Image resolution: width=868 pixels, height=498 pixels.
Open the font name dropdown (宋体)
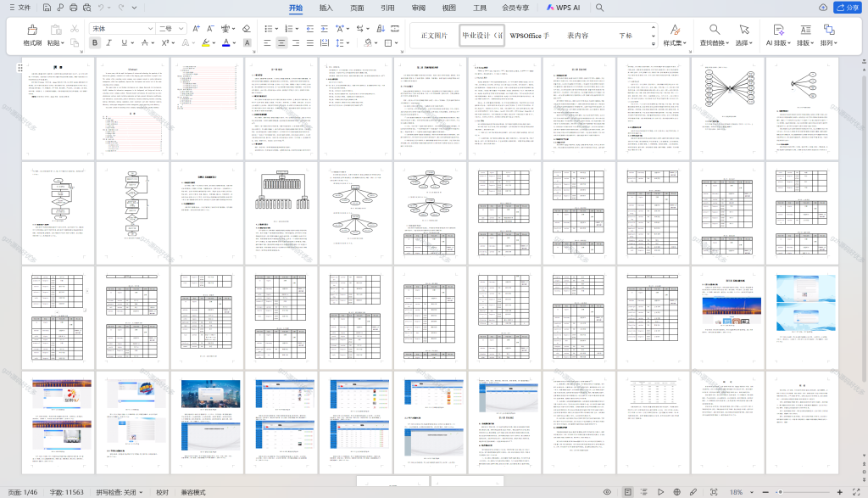(150, 29)
